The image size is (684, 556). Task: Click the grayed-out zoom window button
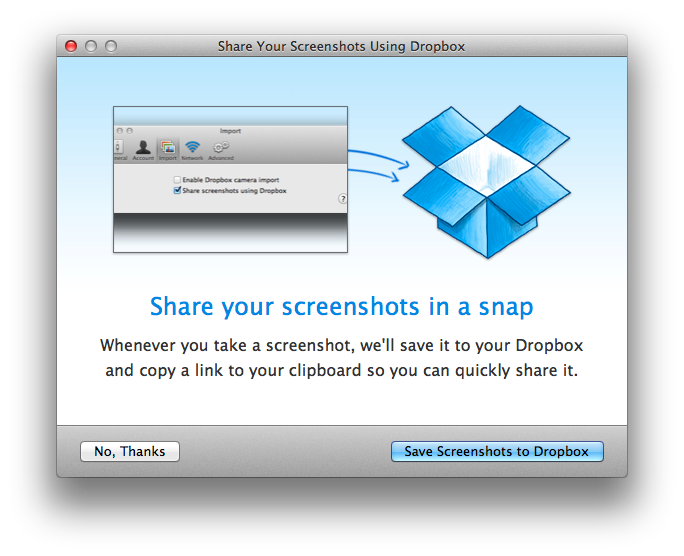[x=111, y=46]
